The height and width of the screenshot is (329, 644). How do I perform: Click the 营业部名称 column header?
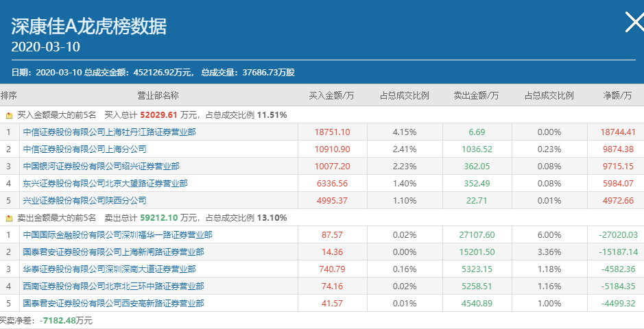click(158, 95)
